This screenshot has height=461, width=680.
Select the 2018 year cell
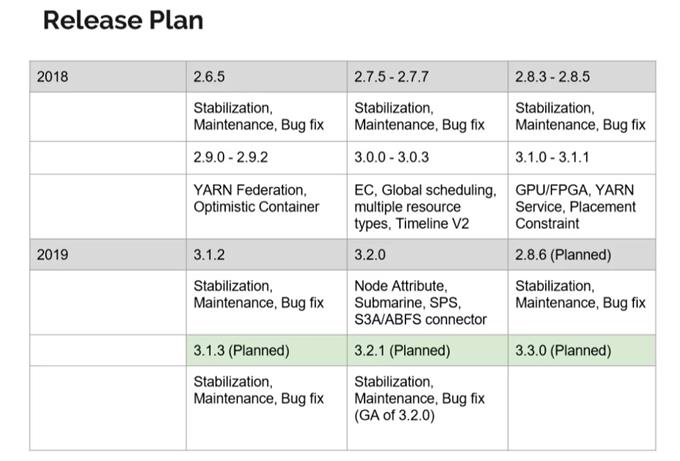(52, 76)
